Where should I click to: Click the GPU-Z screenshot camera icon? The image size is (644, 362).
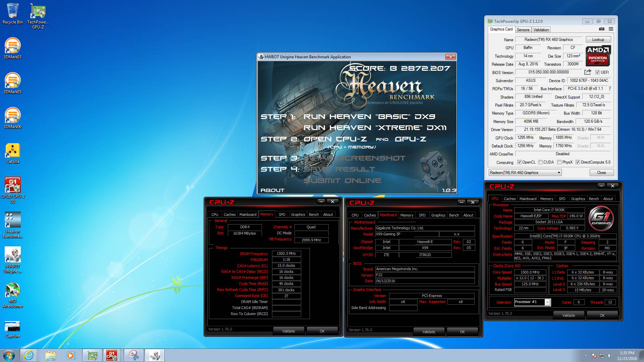(602, 29)
